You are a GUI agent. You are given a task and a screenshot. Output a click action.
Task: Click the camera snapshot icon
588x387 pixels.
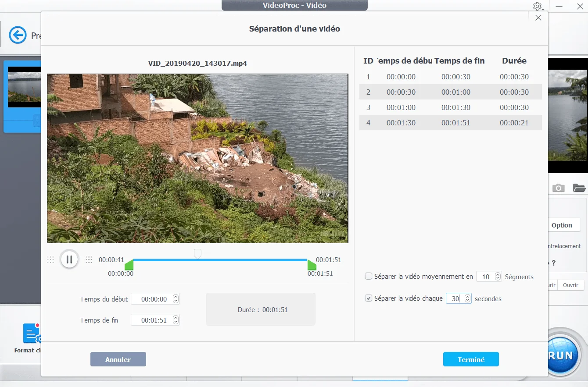(558, 188)
